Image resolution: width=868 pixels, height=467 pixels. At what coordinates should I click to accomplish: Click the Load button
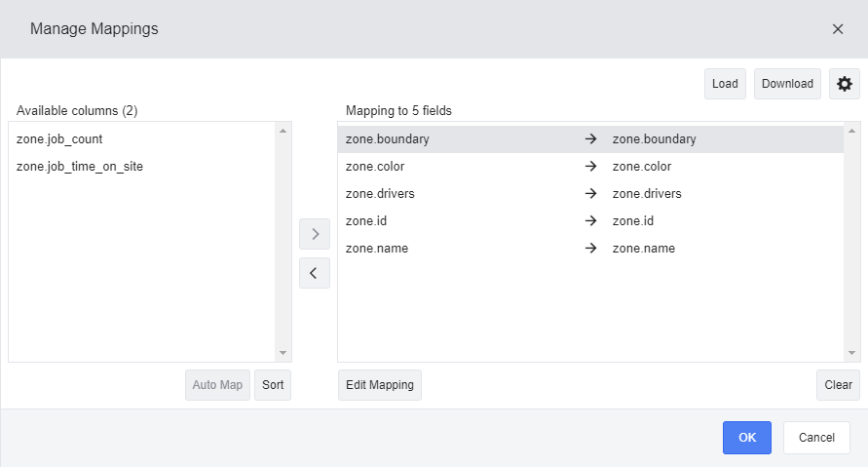[x=725, y=84]
